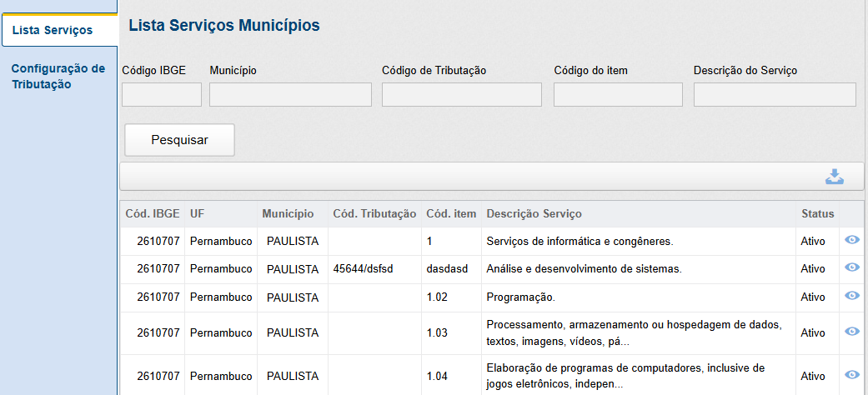The width and height of the screenshot is (868, 395).
Task: Click the Município search field
Action: point(290,95)
